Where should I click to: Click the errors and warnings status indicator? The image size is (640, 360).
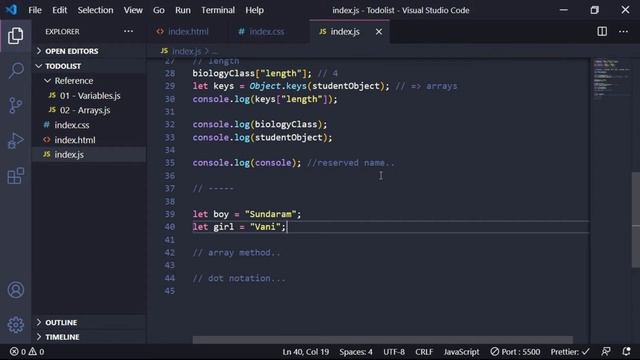tap(27, 351)
